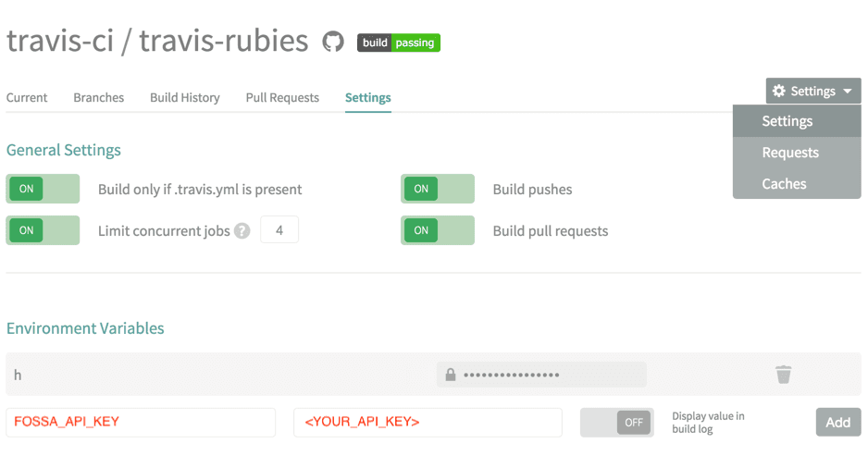
Task: Click the 'General Settings' heading
Action: tap(64, 150)
